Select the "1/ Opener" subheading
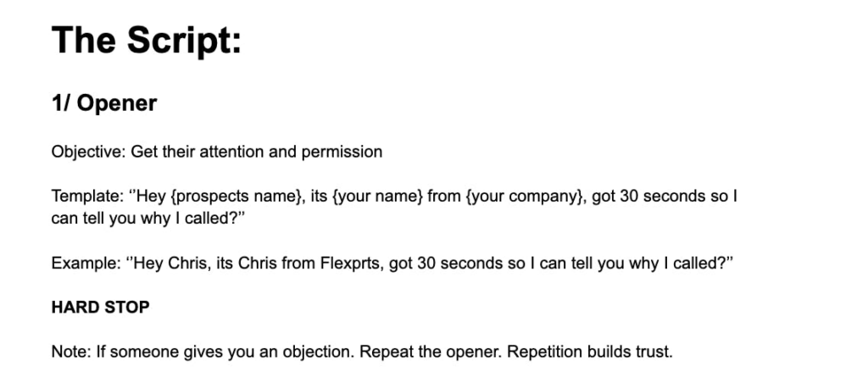 104,103
